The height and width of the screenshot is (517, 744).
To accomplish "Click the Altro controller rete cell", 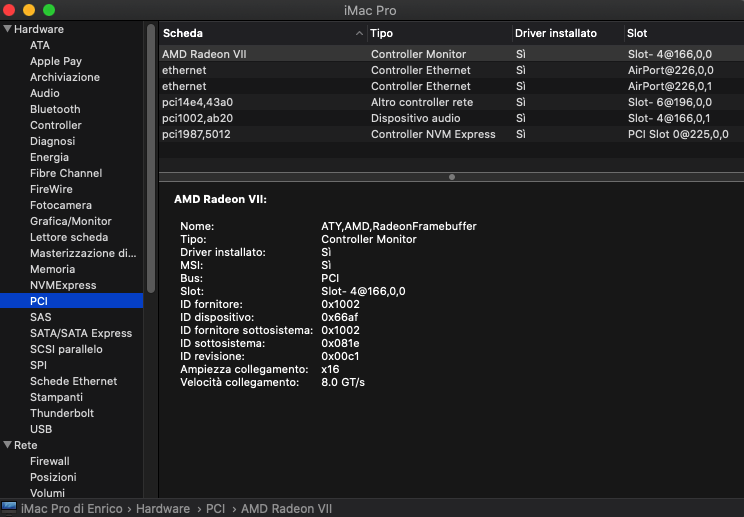I will pos(422,102).
